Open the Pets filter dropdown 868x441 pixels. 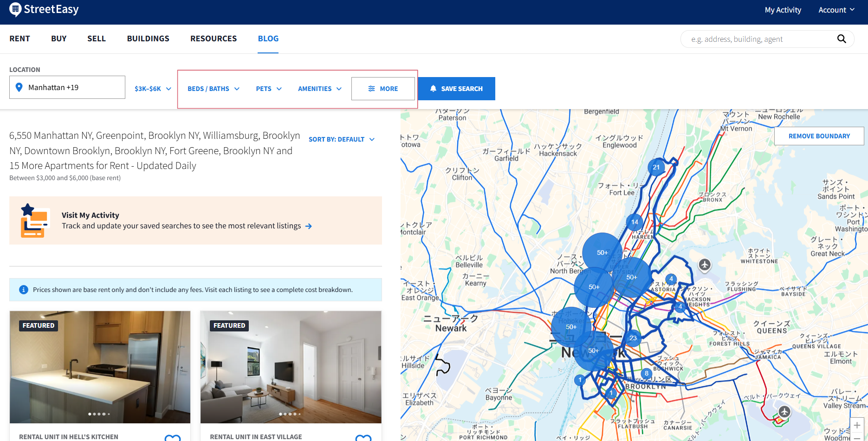tap(268, 89)
